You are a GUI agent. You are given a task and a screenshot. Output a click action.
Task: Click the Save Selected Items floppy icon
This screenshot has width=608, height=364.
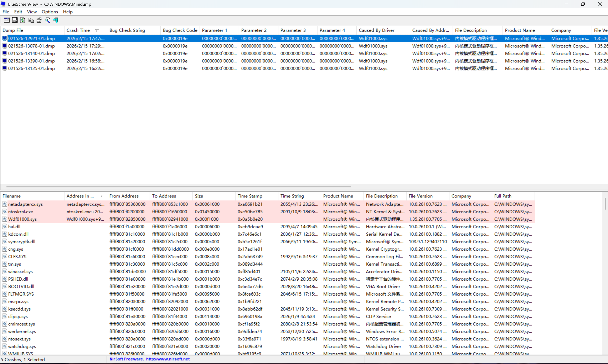(15, 20)
